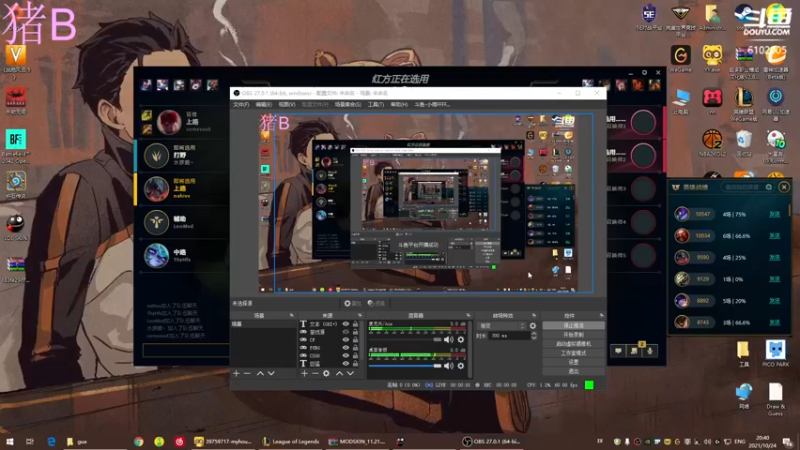Pop out the scenes dock panel
Viewport: 800px width, 450px height.
[292, 315]
